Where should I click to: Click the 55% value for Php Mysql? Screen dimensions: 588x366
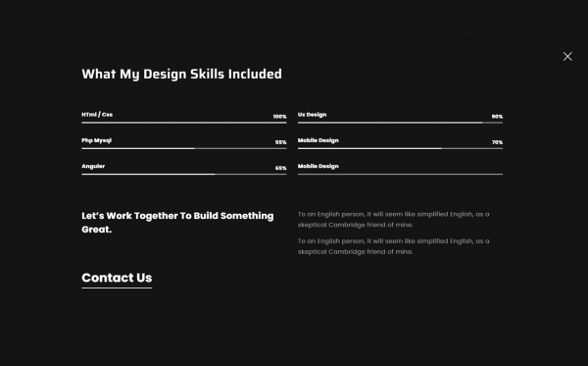point(281,142)
